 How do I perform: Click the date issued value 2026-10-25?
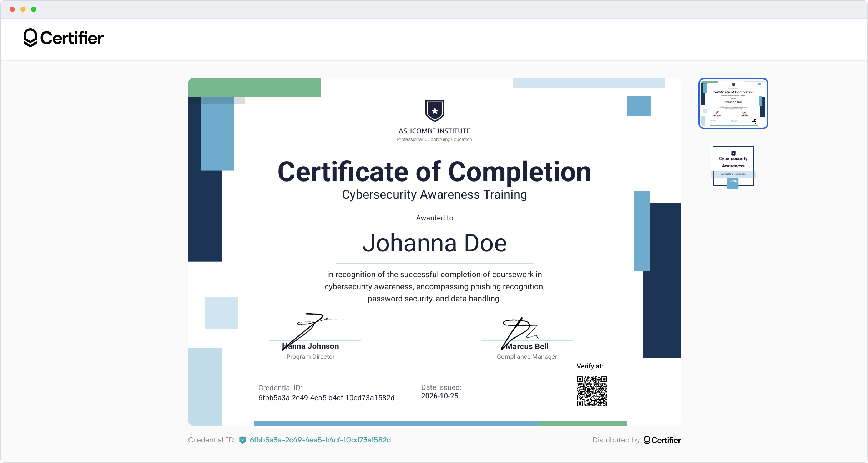point(440,396)
